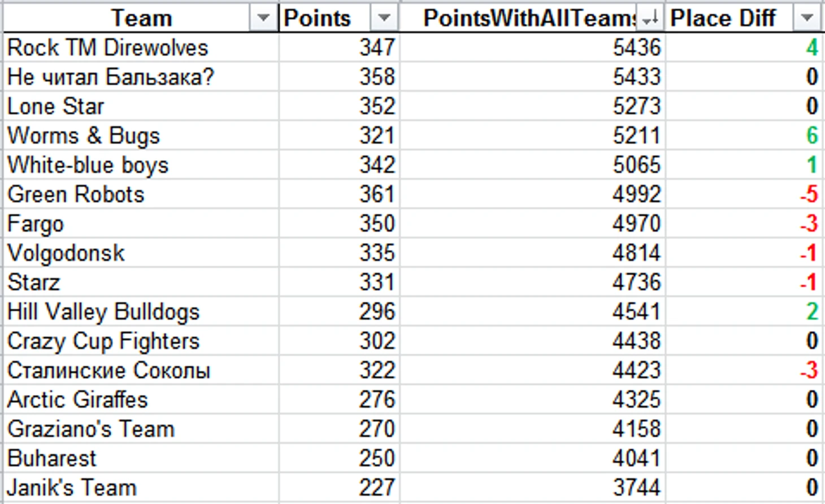Image resolution: width=825 pixels, height=504 pixels.
Task: Select Worms & Bugs place diff 6
Action: tap(744, 136)
